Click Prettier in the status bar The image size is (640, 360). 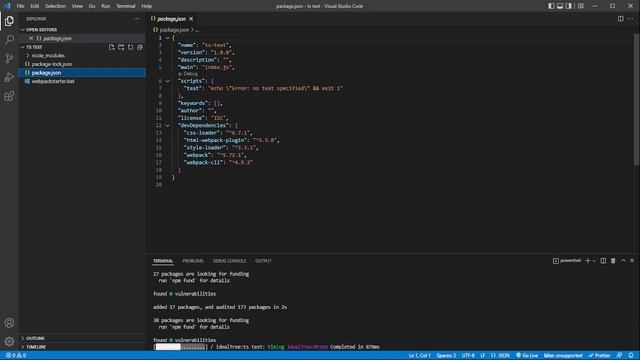[599, 356]
